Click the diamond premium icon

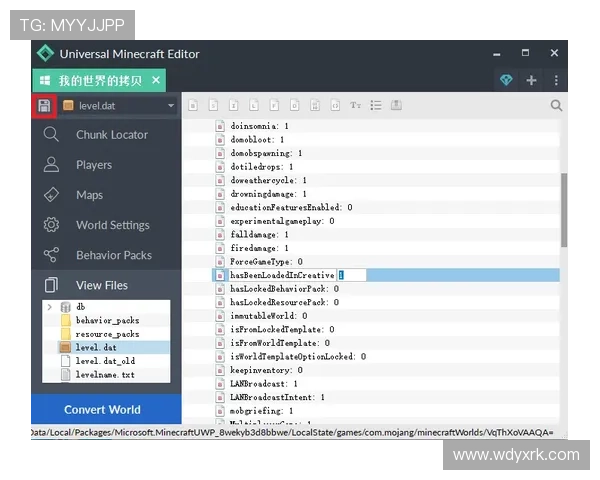[506, 80]
